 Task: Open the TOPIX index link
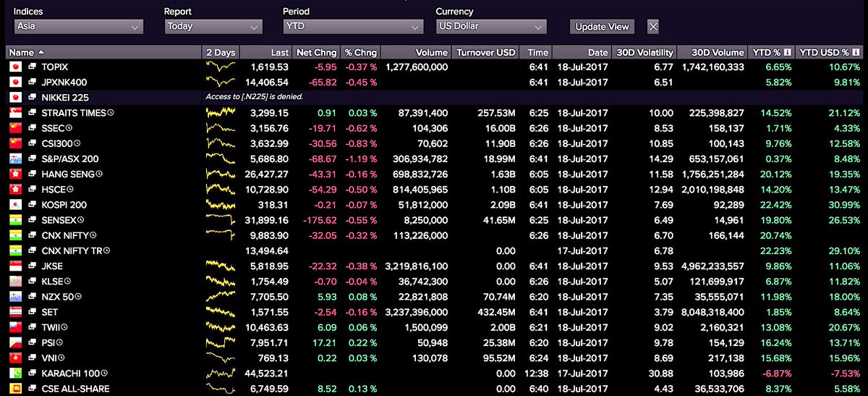click(x=55, y=67)
